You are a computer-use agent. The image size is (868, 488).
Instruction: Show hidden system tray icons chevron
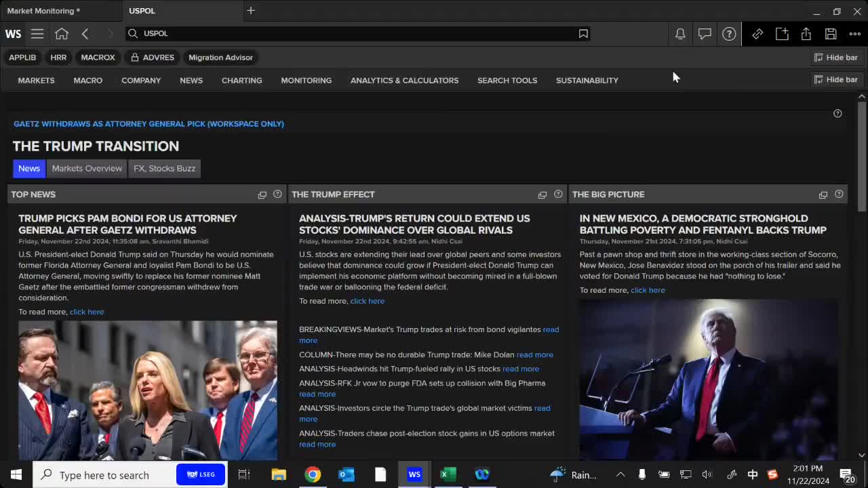click(x=620, y=474)
